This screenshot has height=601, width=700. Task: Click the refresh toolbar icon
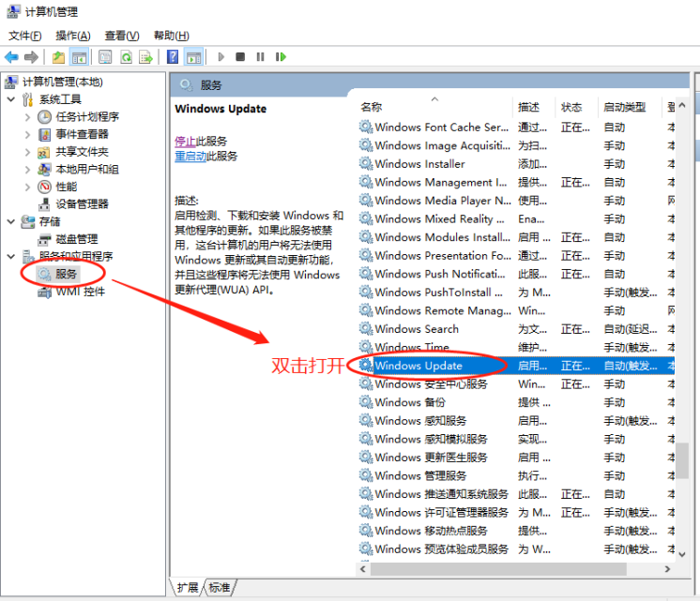126,57
